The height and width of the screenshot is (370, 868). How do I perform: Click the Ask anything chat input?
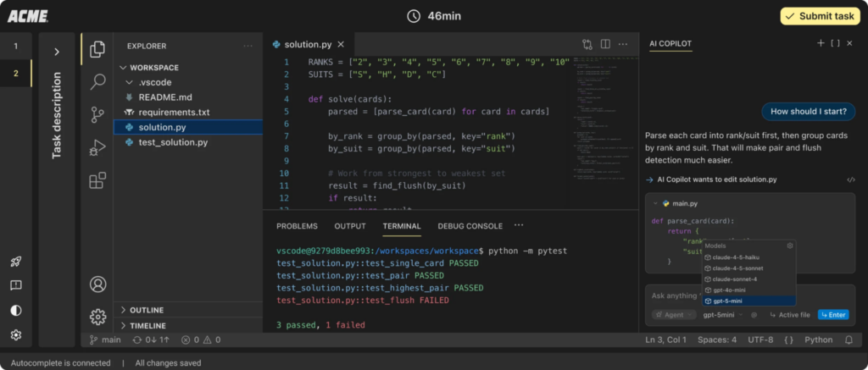[676, 295]
